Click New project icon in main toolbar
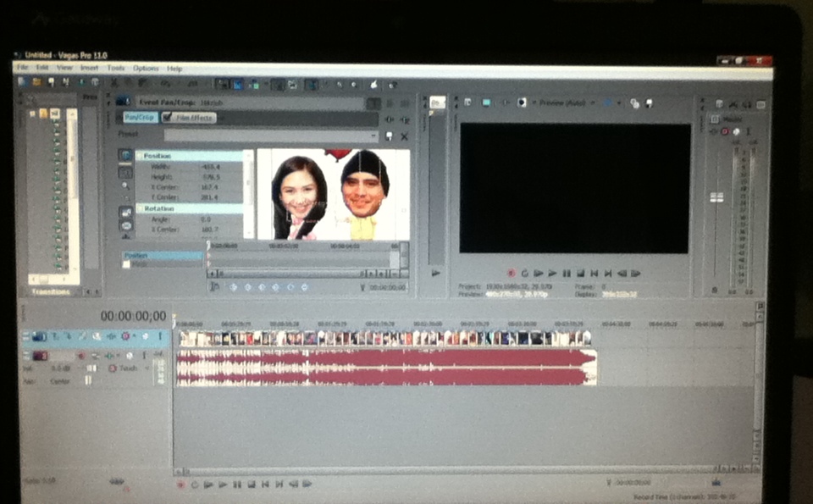813x504 pixels. pyautogui.click(x=22, y=81)
